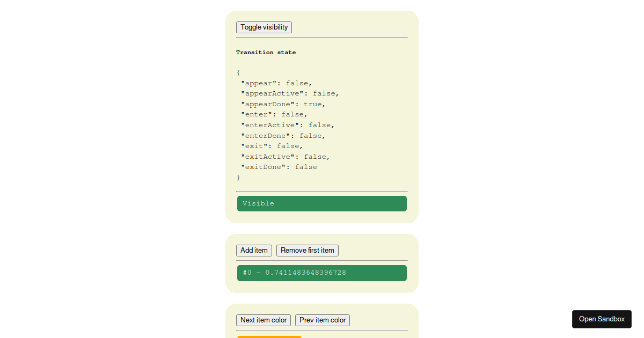Toggle visibility of the Visible panel

tap(264, 27)
